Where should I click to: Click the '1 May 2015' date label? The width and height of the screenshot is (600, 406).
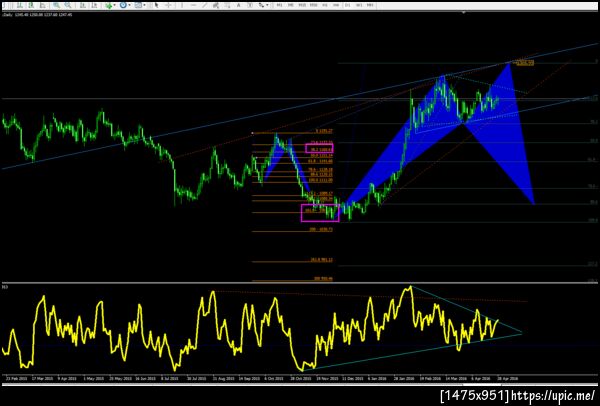pyautogui.click(x=94, y=378)
